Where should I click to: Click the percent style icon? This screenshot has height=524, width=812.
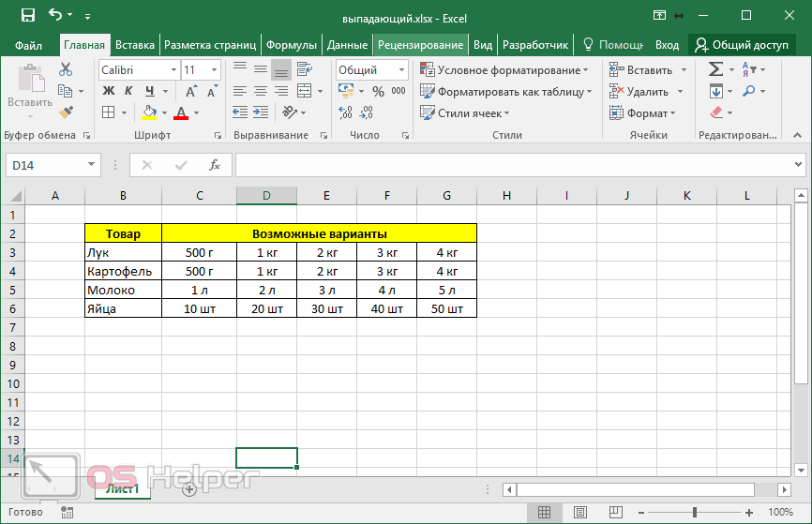tap(378, 92)
